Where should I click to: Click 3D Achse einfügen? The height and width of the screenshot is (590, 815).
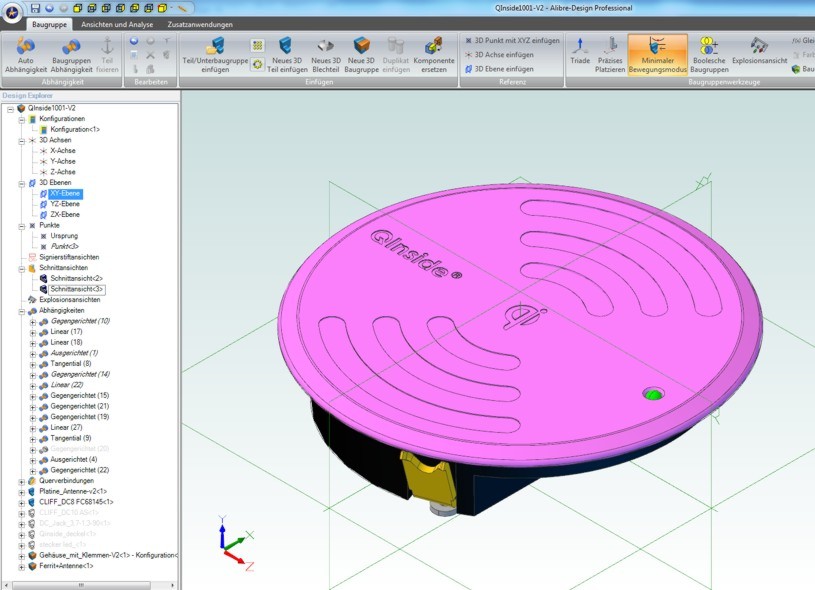pyautogui.click(x=499, y=55)
